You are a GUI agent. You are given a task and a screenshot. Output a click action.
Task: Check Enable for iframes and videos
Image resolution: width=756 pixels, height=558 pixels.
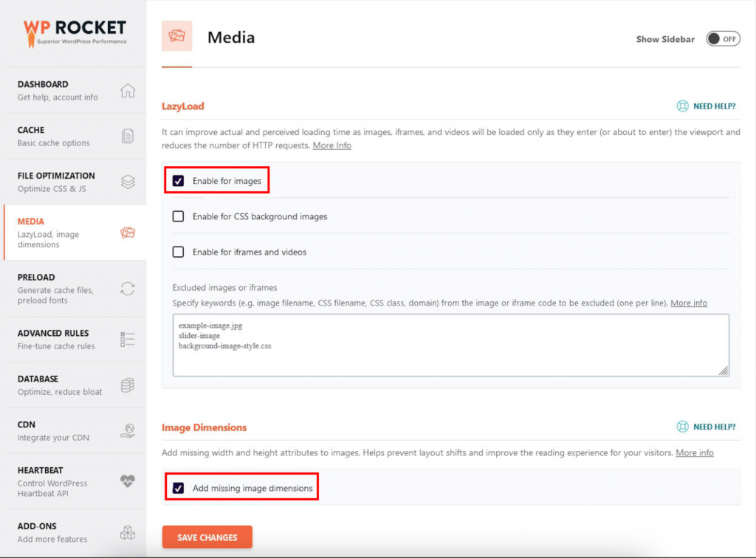pyautogui.click(x=178, y=252)
